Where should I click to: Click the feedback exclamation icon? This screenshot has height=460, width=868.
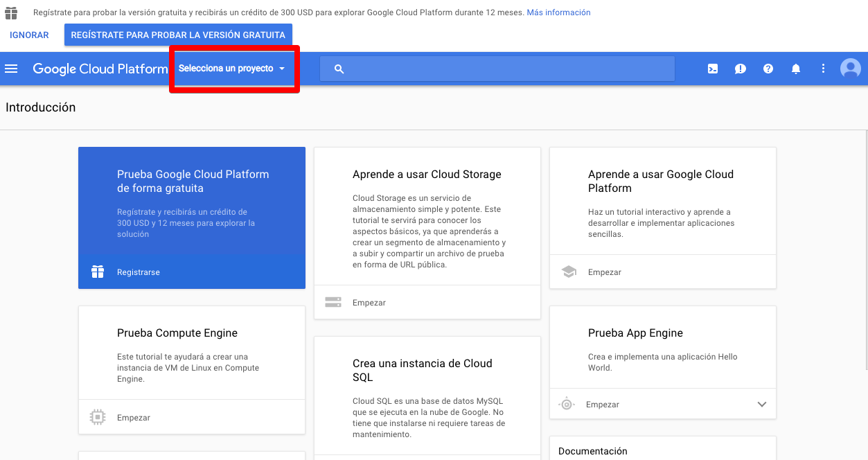pos(740,69)
